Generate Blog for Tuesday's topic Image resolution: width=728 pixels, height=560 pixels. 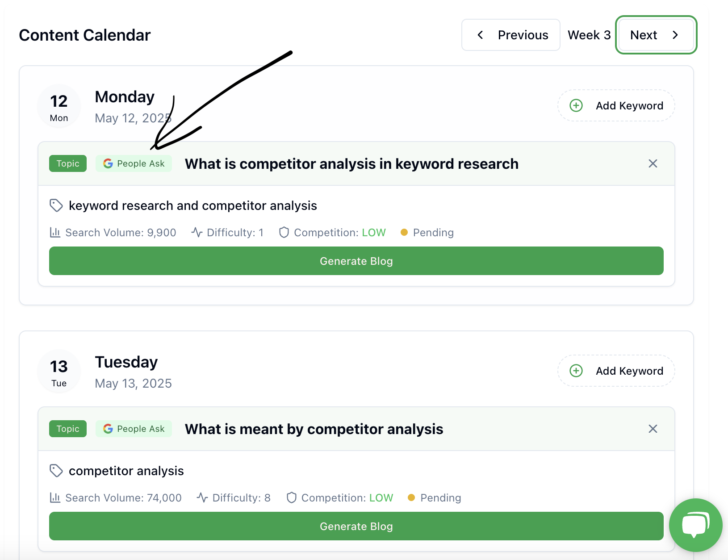click(x=356, y=526)
